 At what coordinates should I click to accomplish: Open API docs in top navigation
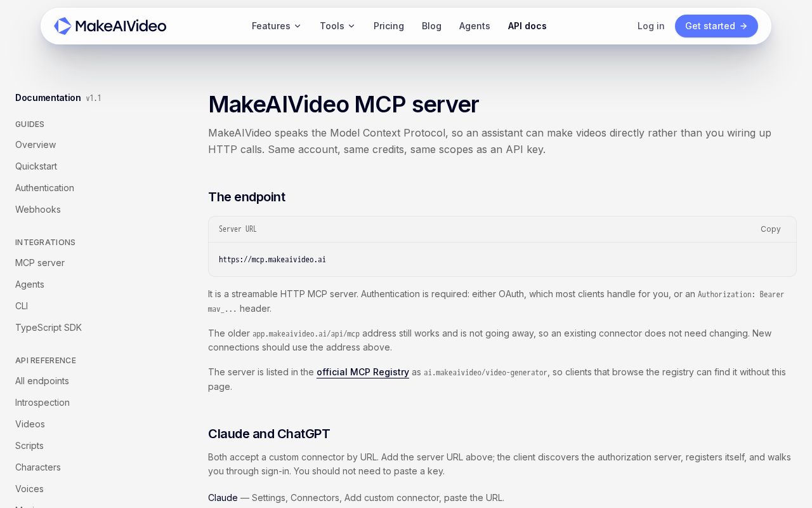[x=527, y=26]
